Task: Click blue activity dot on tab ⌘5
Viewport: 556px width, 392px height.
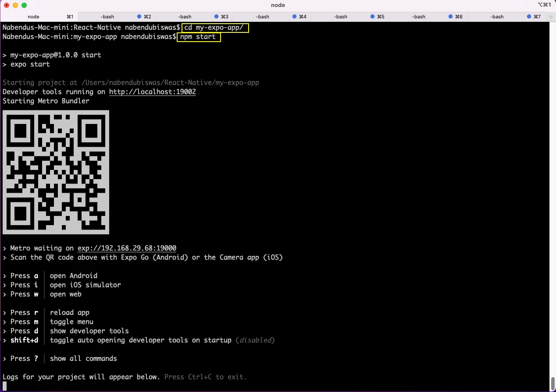Action: [x=373, y=17]
